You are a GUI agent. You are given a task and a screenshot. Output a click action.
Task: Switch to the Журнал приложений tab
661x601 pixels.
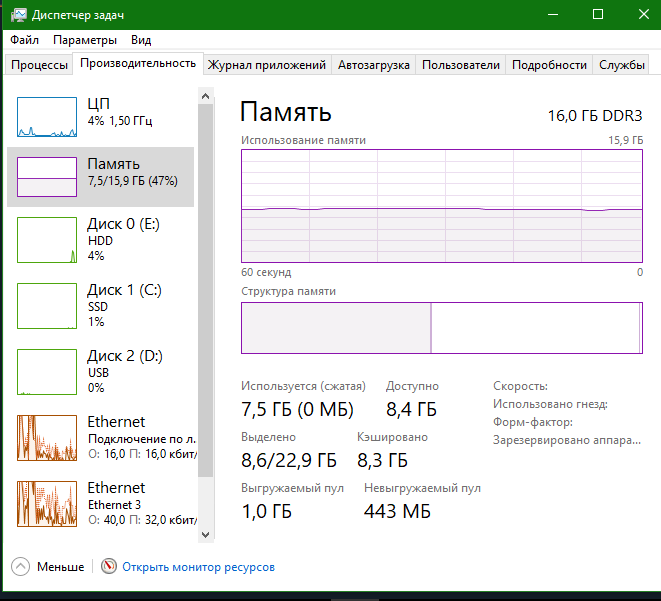point(267,65)
